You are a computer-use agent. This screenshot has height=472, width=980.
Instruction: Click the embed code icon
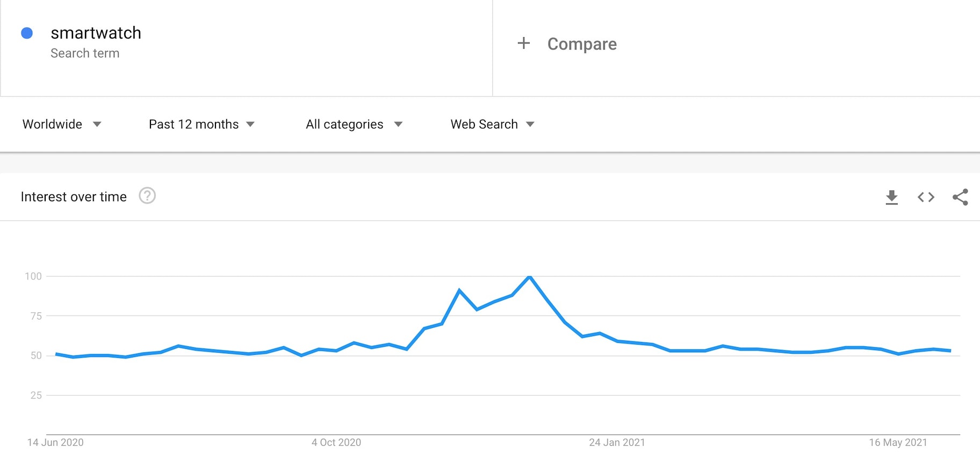pyautogui.click(x=926, y=197)
